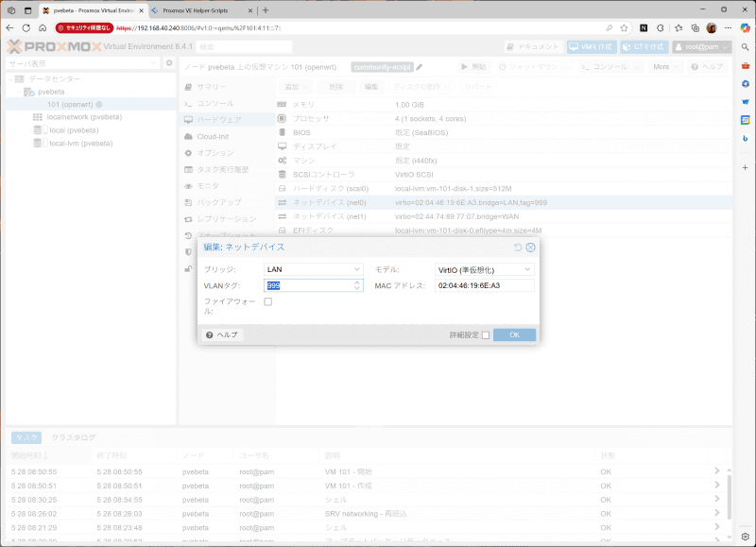Open help from the dialog
Image resolution: width=756 pixels, height=547 pixels.
[x=222, y=335]
